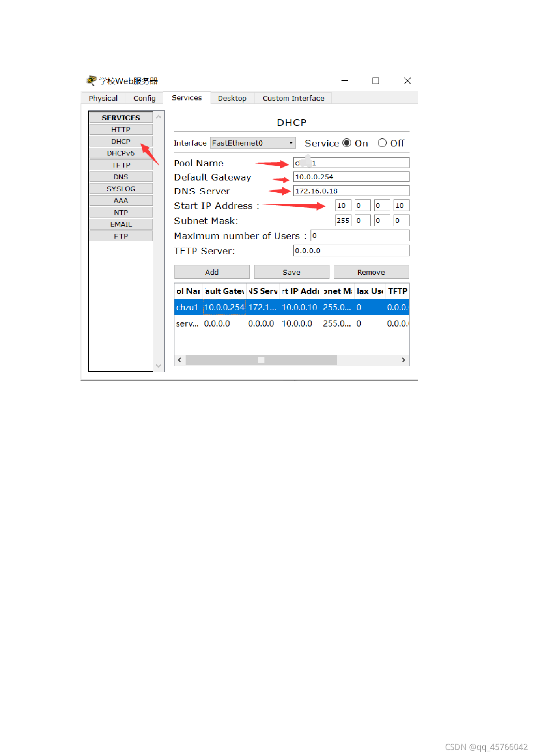Maximize the server window
Screen dimensions: 534x756
pos(376,81)
